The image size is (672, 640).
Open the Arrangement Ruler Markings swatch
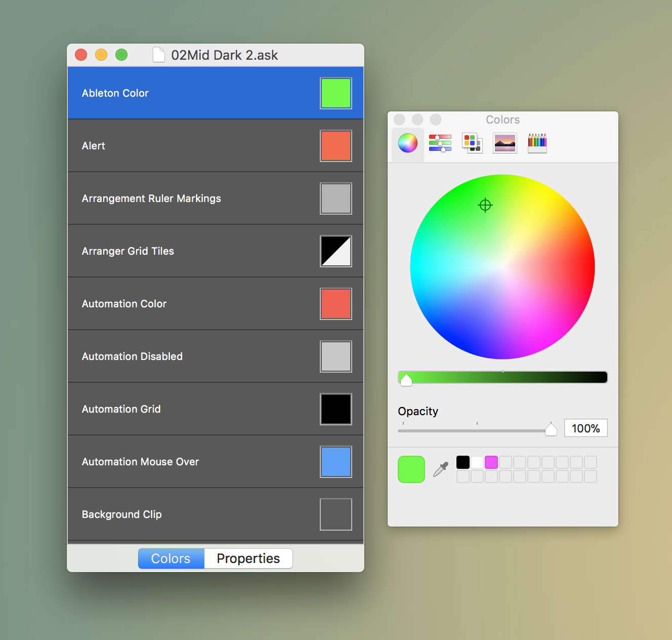coord(336,198)
